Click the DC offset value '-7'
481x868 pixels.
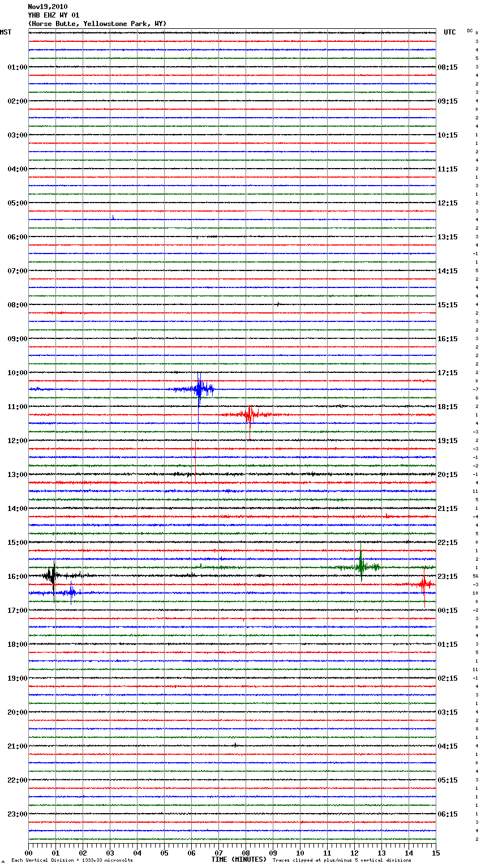tap(476, 389)
